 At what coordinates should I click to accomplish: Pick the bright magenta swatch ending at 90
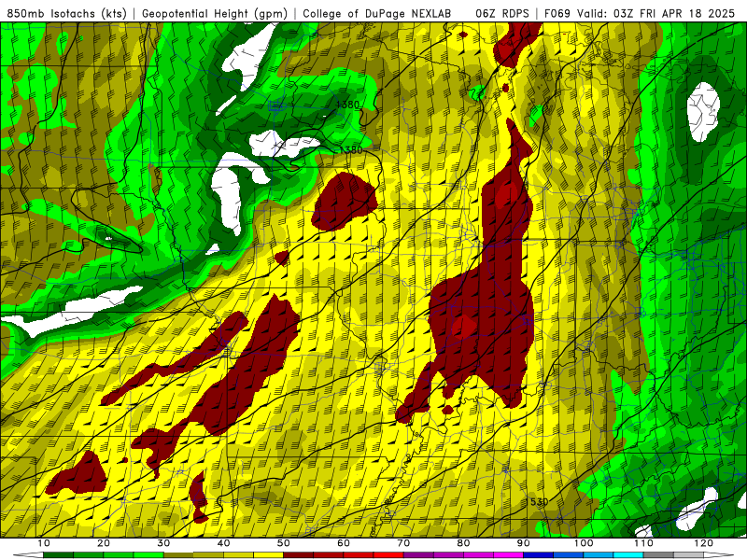(x=508, y=555)
